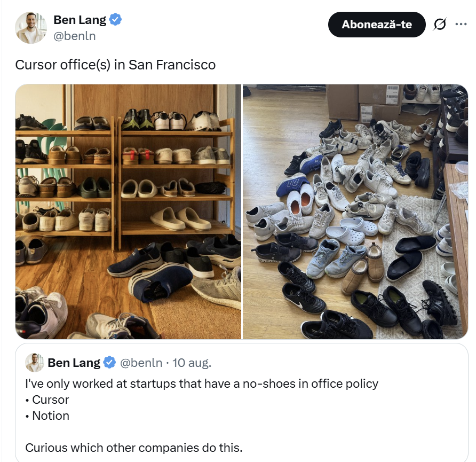Open the three-dot more options menu
The height and width of the screenshot is (462, 476).
pos(461,24)
